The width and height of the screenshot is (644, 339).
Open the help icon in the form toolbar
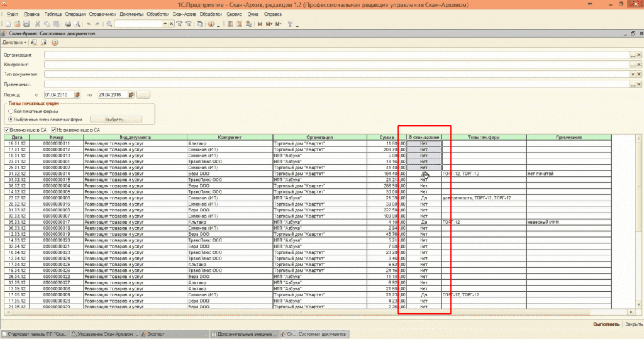[55, 43]
